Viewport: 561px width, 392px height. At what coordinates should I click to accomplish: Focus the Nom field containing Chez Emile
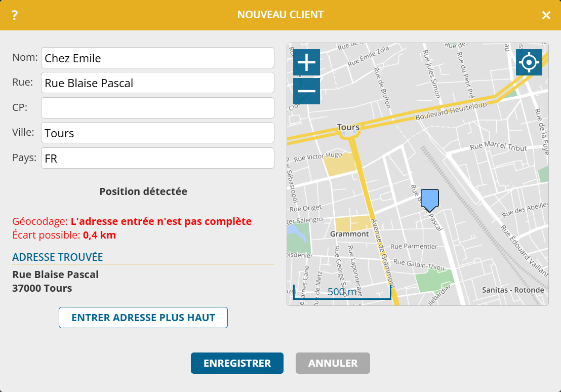(x=157, y=58)
